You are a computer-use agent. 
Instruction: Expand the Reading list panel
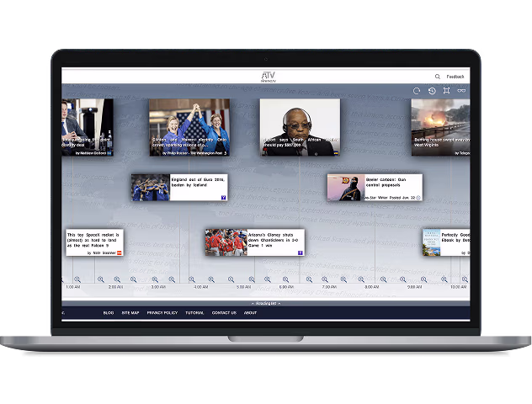click(x=266, y=303)
